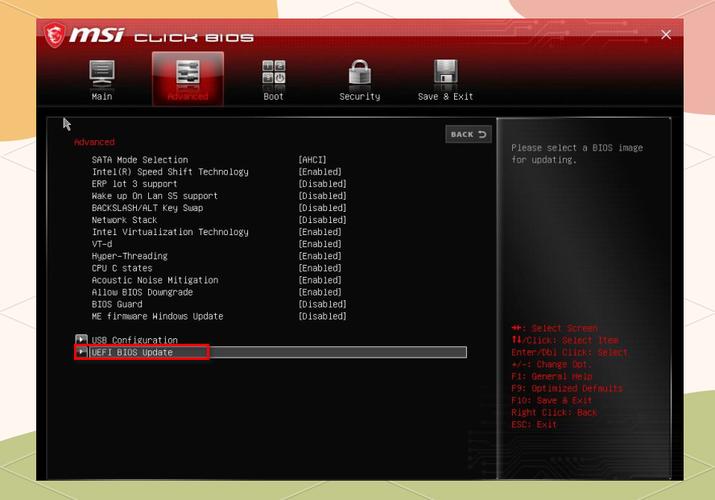Click the 'F9: Optimized Defaults' hint

click(x=567, y=388)
